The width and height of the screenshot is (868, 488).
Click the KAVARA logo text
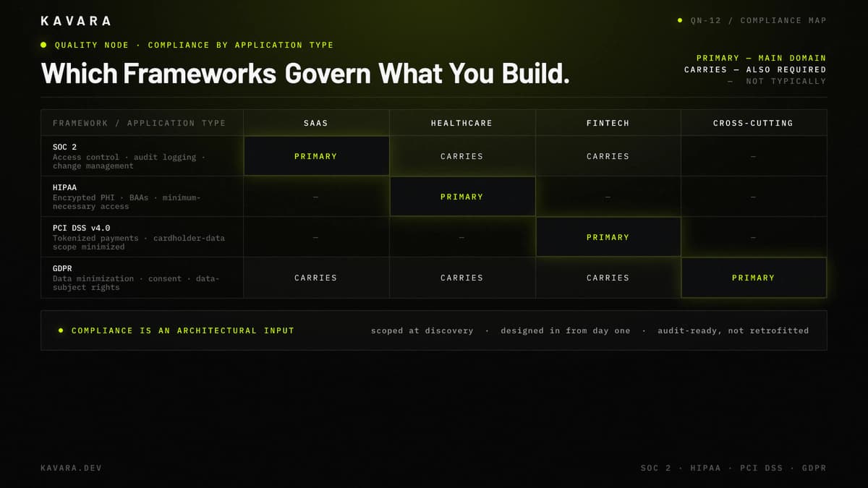(76, 21)
